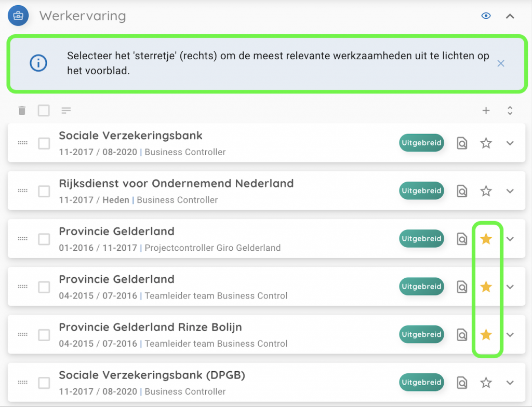
Task: Collapse the Werkervaring section
Action: click(x=510, y=16)
